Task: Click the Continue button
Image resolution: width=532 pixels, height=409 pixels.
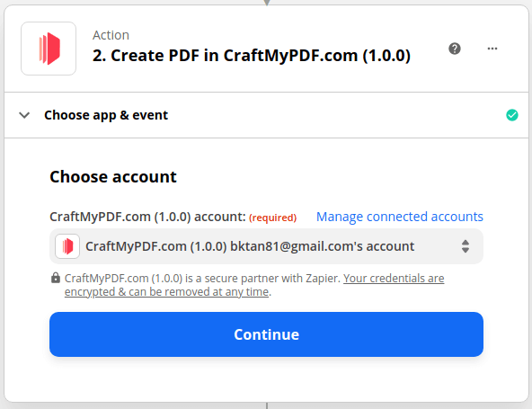Action: (266, 334)
